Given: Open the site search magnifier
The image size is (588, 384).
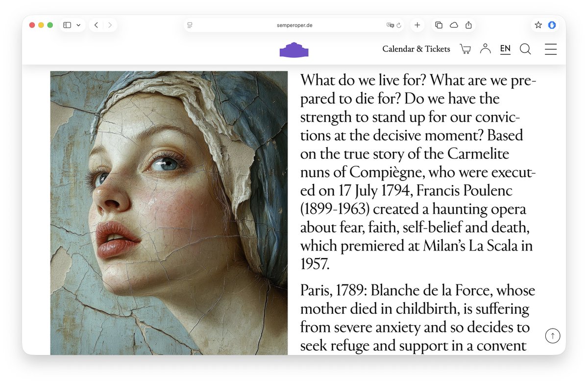Looking at the screenshot, I should tap(525, 49).
